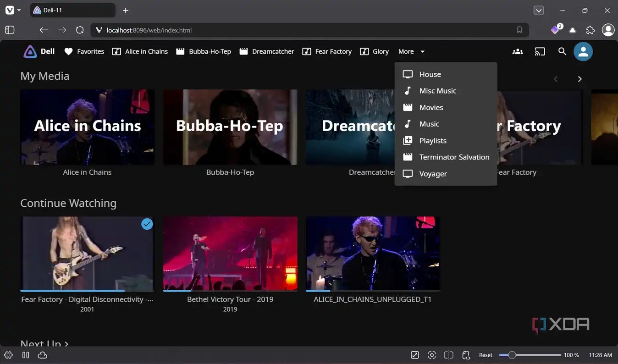Resume Bethel Victory Tour 2019 video

coord(230,254)
